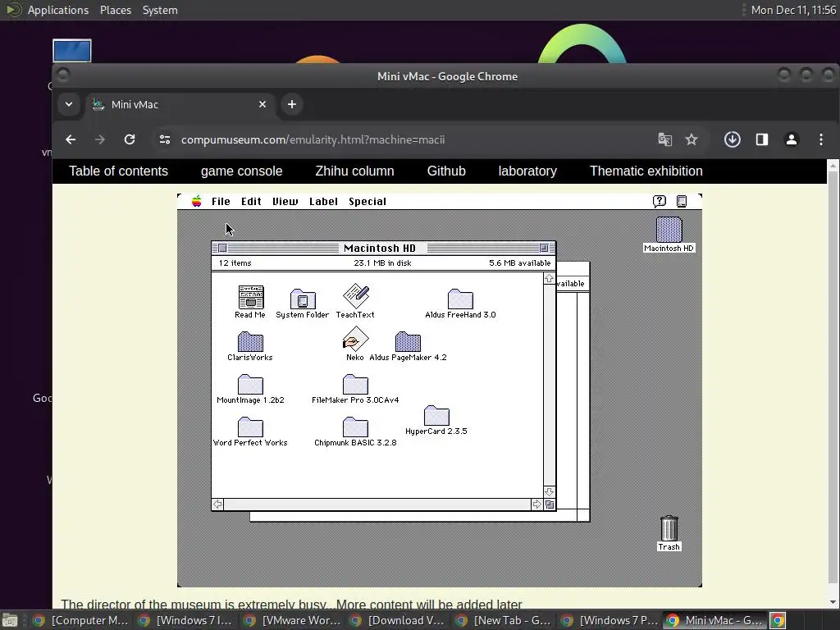Open the View menu in Finder

tap(285, 202)
